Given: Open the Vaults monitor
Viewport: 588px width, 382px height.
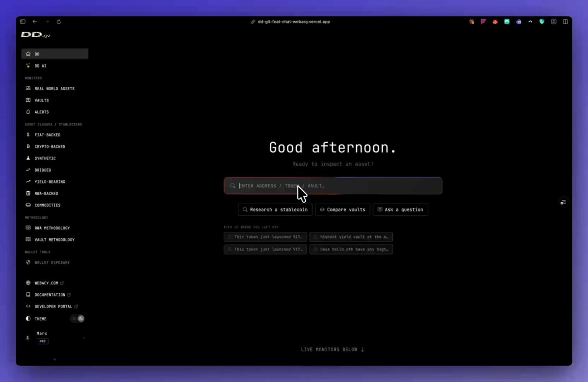Looking at the screenshot, I should point(55,100).
